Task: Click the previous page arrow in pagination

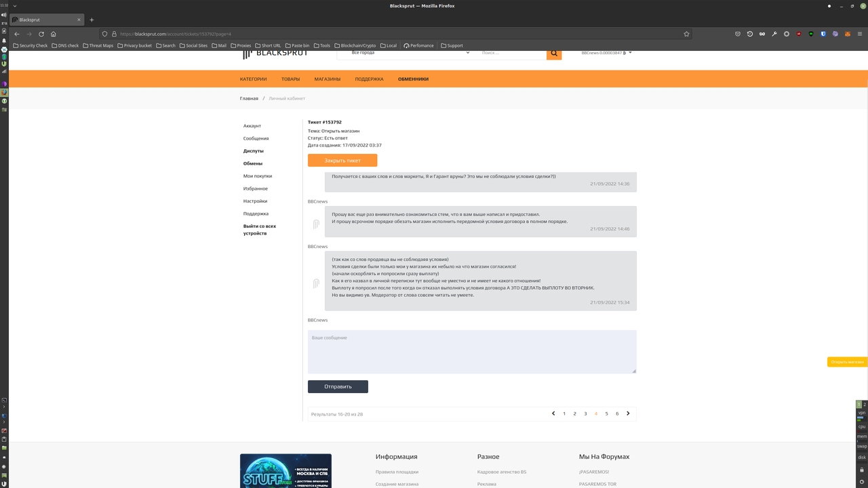Action: tap(553, 413)
